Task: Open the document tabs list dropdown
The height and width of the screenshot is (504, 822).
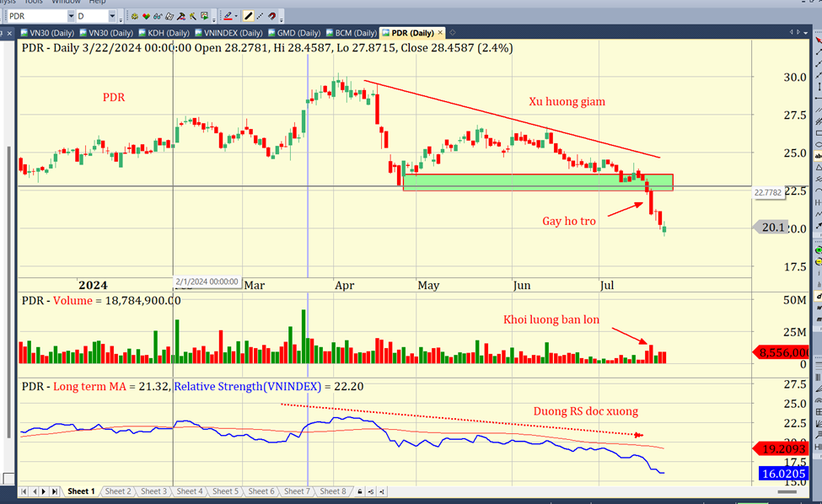Action: coord(808,33)
